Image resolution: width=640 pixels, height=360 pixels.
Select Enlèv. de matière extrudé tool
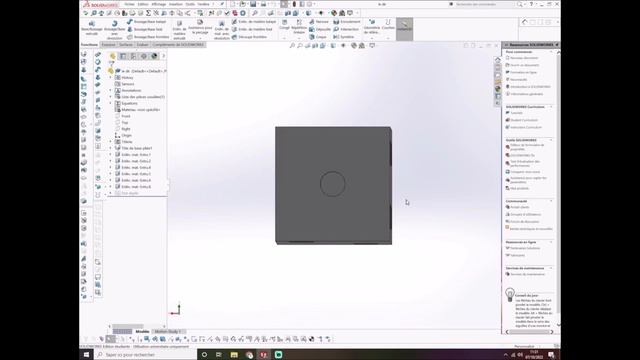180,29
